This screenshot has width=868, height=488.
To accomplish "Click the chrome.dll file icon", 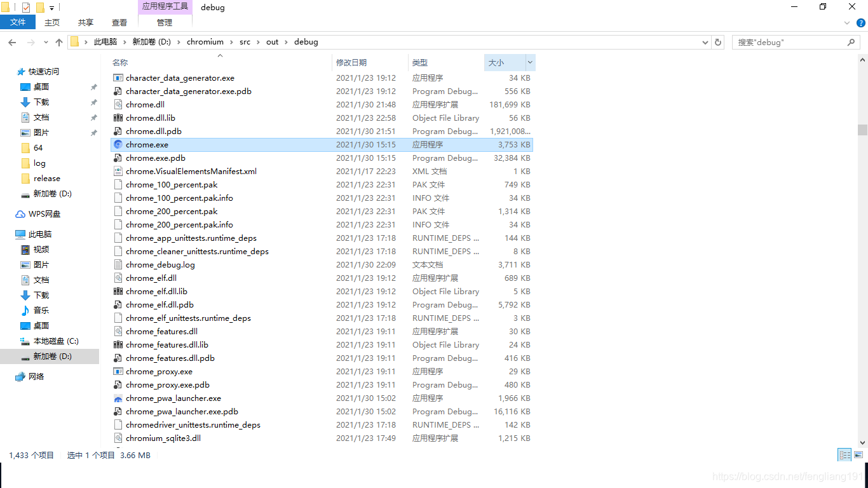I will click(x=118, y=104).
